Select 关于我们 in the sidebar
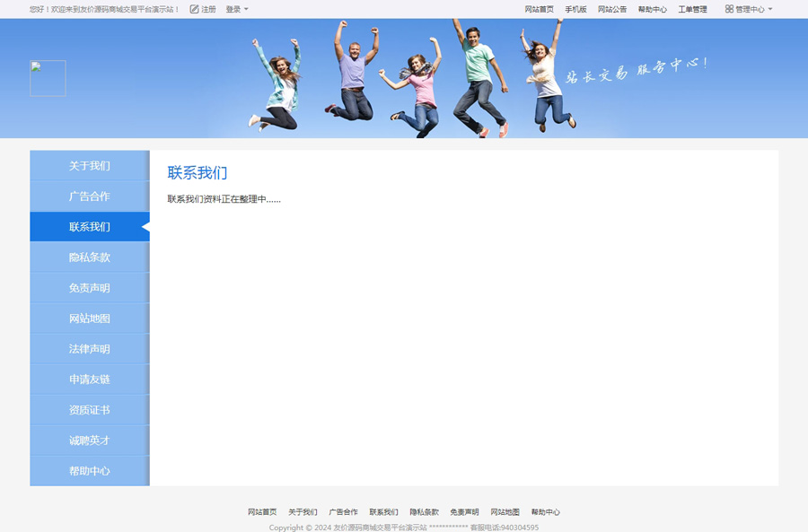This screenshot has height=532, width=808. [89, 166]
